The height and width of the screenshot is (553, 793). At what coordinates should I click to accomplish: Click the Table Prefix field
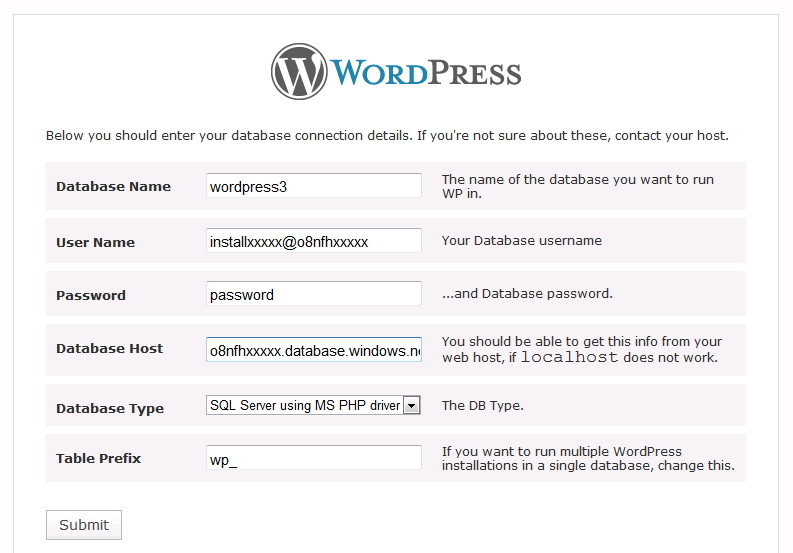point(314,458)
